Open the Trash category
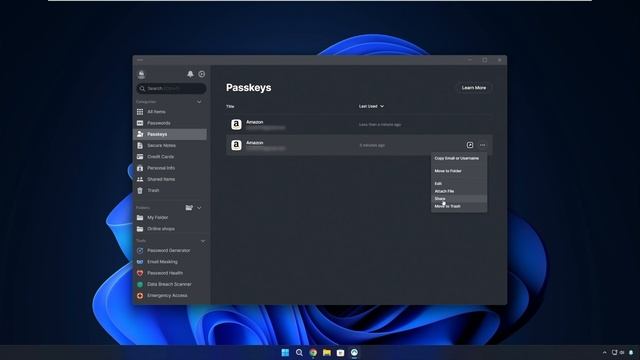640x360 pixels. click(x=170, y=190)
